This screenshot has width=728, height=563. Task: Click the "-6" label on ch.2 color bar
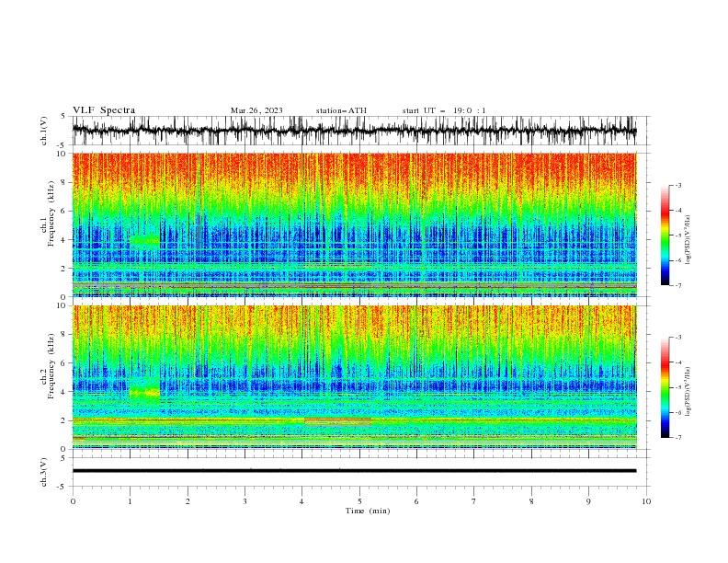point(678,412)
